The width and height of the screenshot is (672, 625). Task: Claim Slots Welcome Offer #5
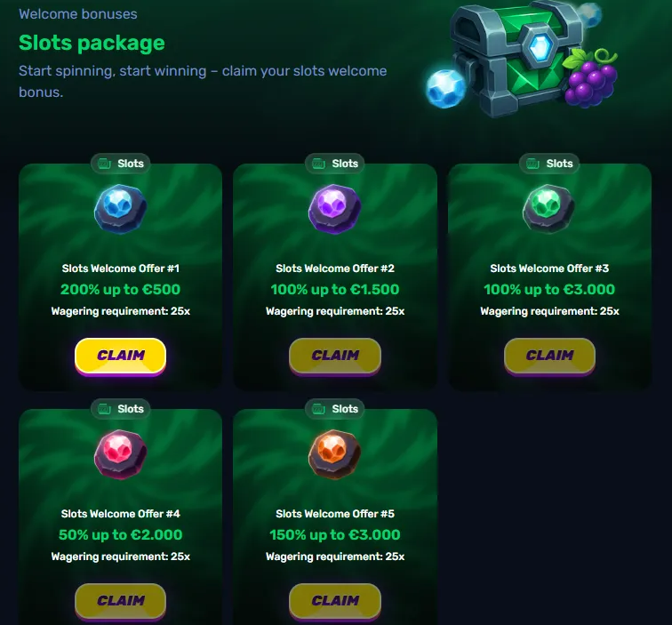tap(335, 601)
